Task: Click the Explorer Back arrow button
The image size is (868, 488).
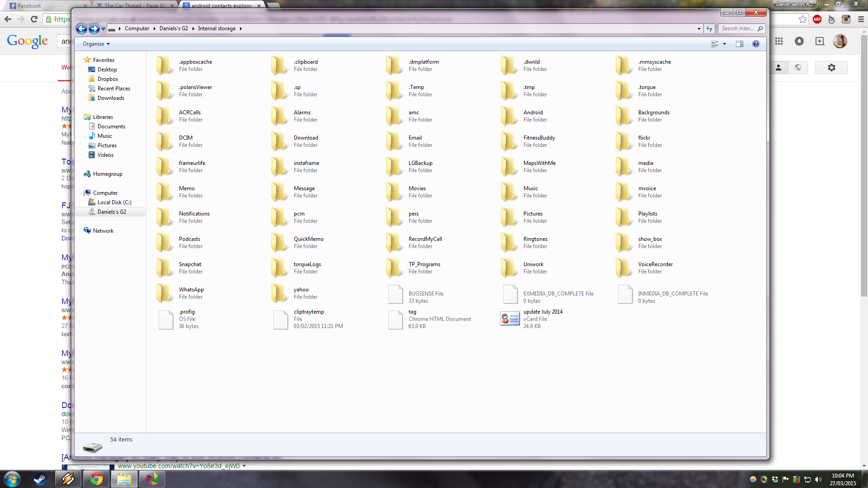Action: tap(81, 28)
